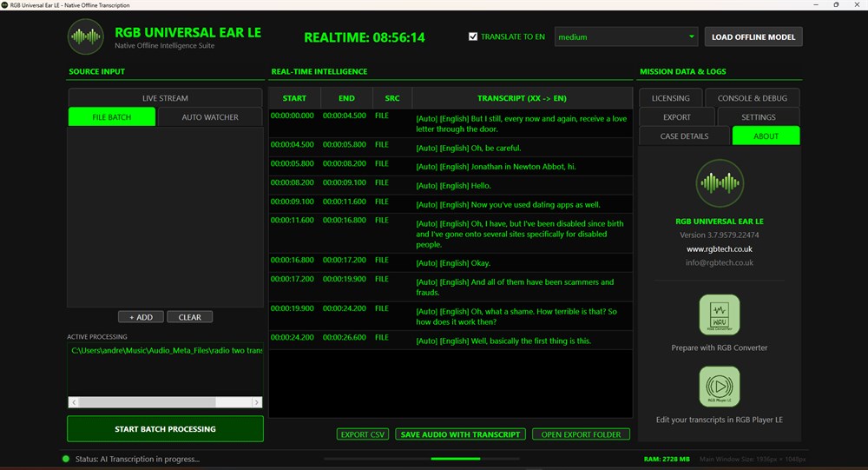Image resolution: width=868 pixels, height=470 pixels.
Task: Click the Clear button
Action: coord(189,317)
